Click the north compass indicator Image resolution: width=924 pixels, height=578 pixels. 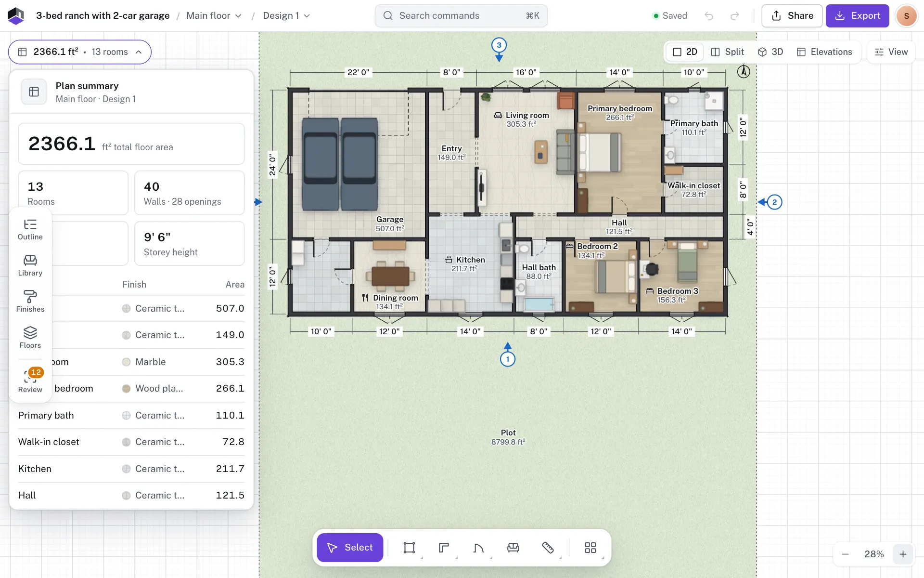pos(744,72)
